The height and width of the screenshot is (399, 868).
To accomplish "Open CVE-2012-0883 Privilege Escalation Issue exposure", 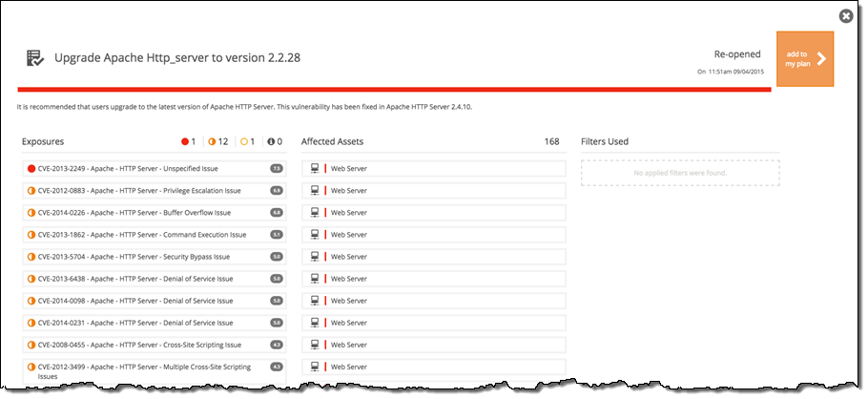I will click(x=154, y=191).
